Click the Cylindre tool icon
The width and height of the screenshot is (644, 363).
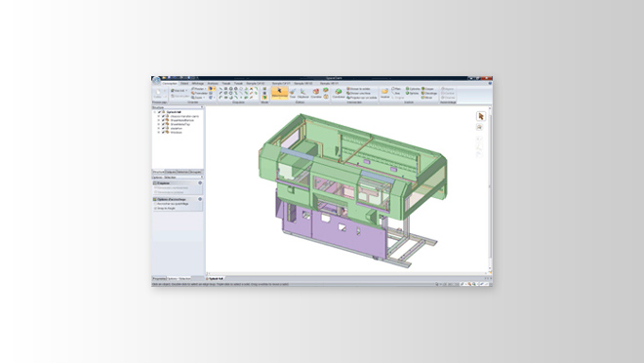[408, 89]
